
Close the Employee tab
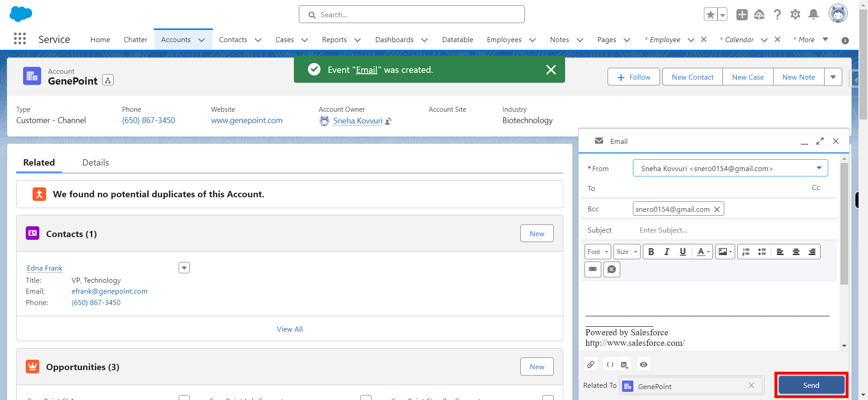704,39
